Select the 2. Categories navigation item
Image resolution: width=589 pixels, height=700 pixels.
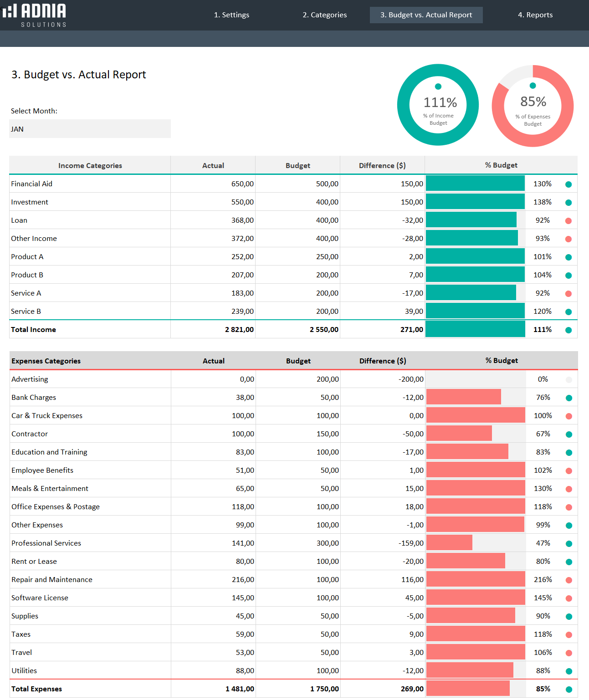point(324,15)
